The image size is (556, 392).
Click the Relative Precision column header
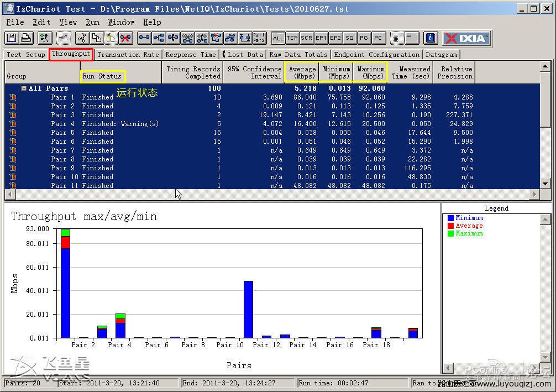point(455,72)
